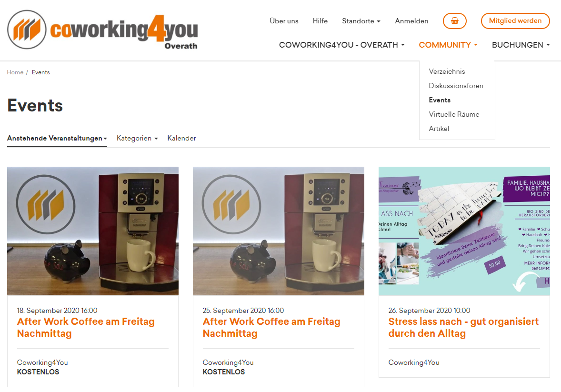Expand the Standorte dropdown
Screen dimensions: 561x392
point(361,21)
